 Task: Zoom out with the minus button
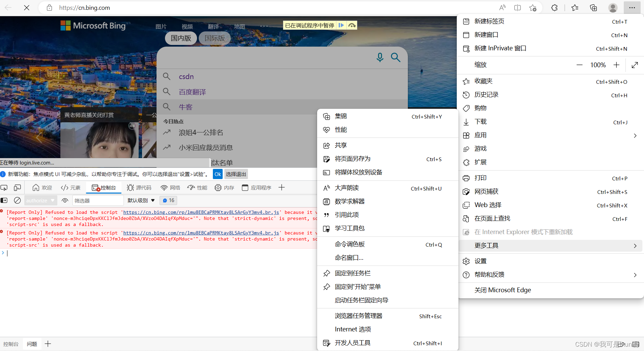(x=580, y=65)
